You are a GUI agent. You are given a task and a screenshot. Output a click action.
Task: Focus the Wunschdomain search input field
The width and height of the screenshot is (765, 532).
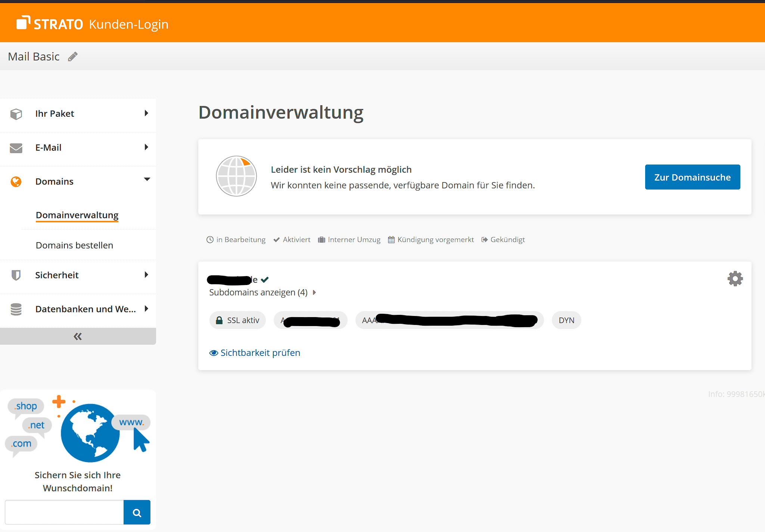coord(64,513)
